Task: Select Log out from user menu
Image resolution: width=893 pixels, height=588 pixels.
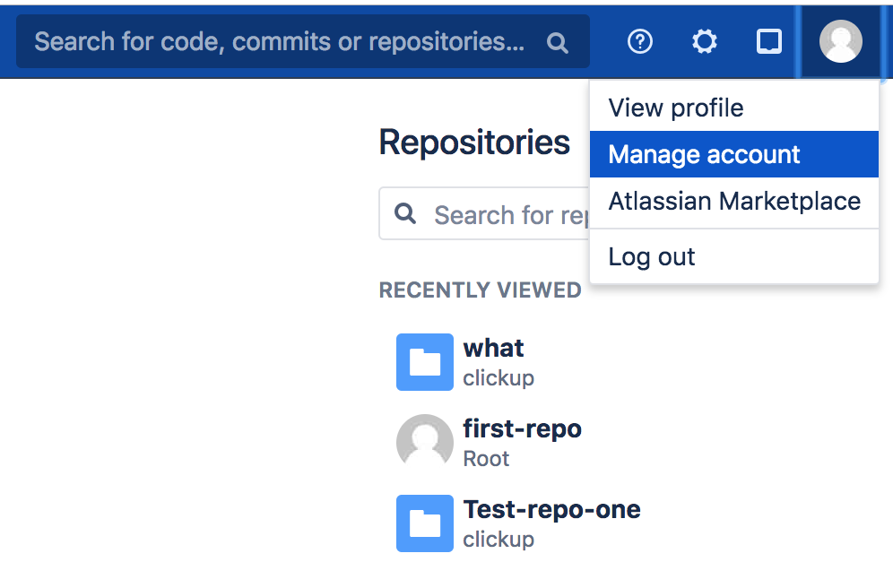Action: 652,257
